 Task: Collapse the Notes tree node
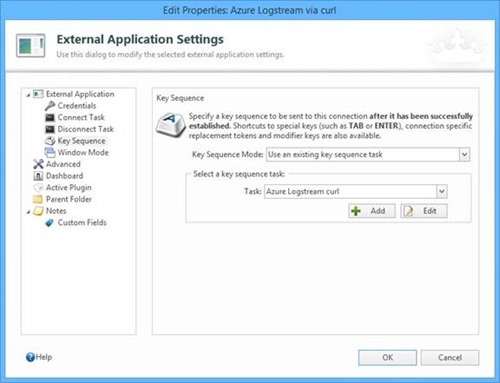[x=28, y=212]
